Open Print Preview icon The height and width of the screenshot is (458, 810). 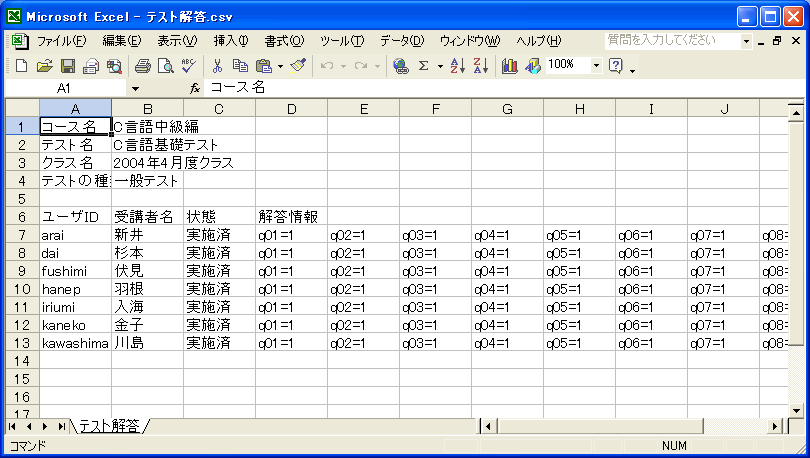coord(165,66)
